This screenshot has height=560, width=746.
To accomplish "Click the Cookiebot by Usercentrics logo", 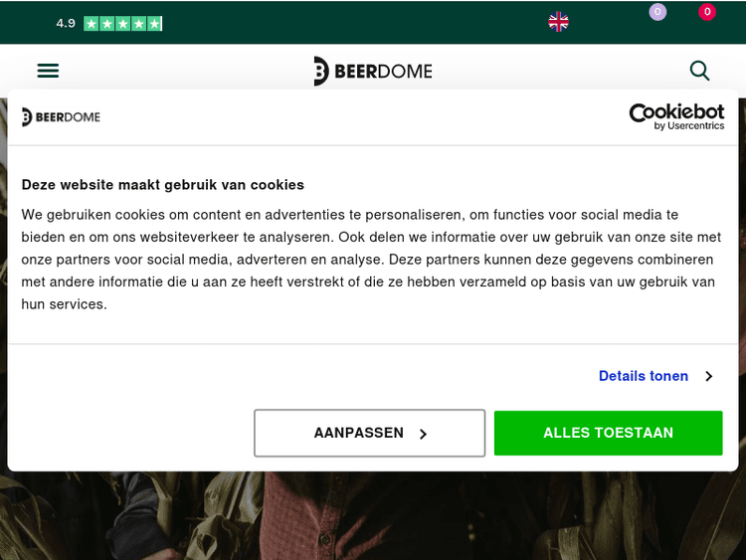I will point(676,116).
